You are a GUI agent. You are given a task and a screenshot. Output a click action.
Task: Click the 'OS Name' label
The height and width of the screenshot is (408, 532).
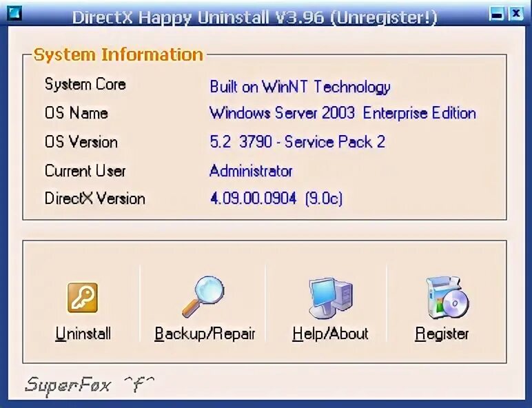pyautogui.click(x=76, y=113)
